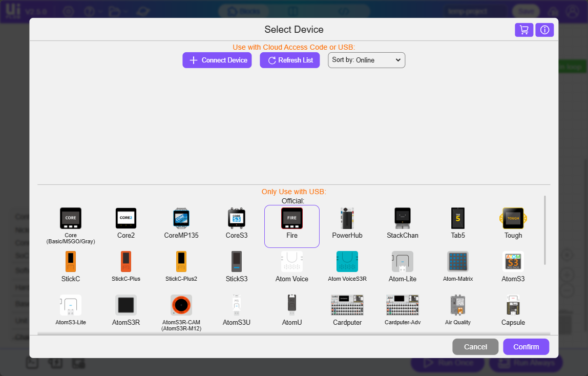
Task: Pick the StackChan device icon
Action: 403,218
